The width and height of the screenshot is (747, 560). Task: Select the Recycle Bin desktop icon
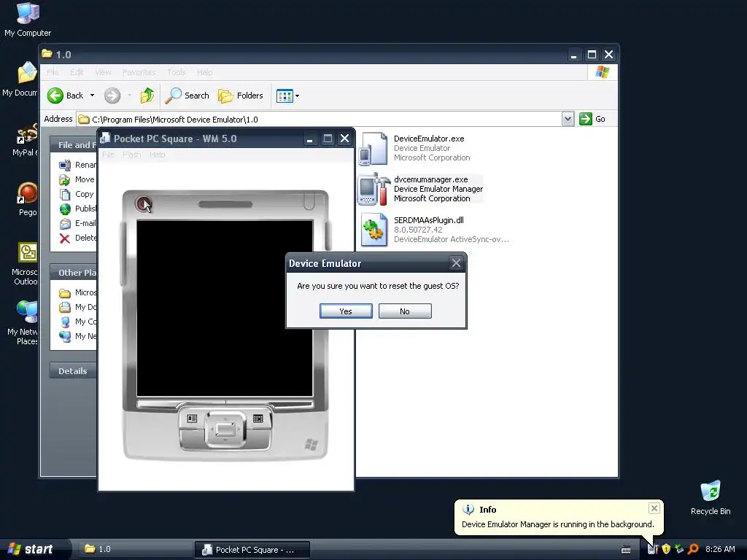(711, 497)
